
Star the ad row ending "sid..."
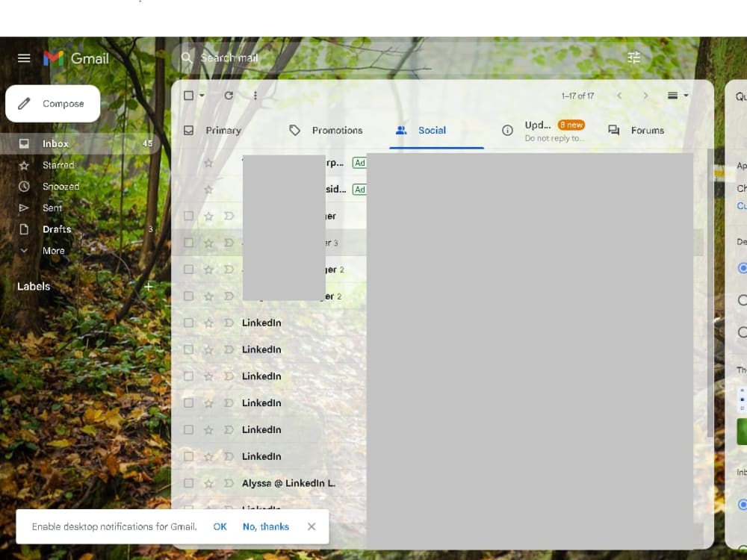[208, 190]
